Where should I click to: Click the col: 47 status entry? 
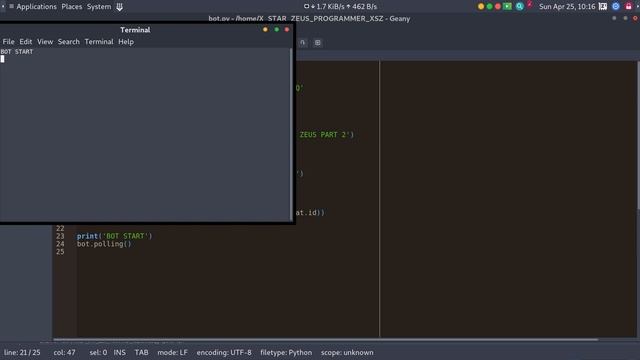pos(64,353)
